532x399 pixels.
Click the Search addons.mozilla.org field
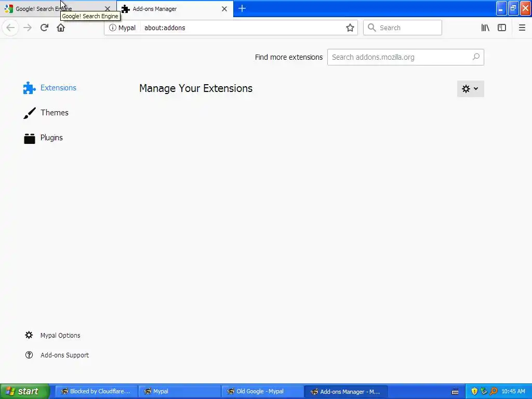click(x=405, y=57)
